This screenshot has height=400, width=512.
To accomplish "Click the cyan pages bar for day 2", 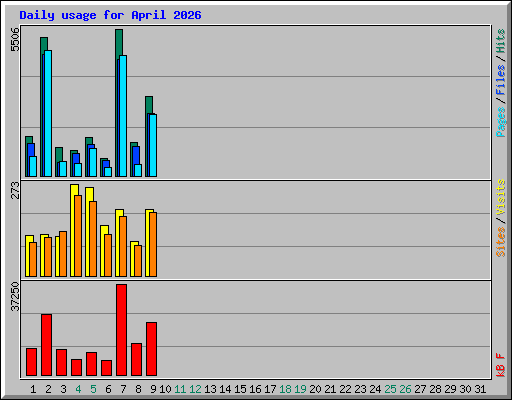I will click(48, 113).
